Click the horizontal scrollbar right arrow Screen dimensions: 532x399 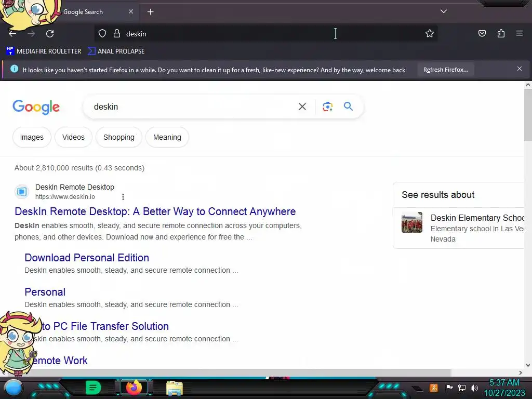pos(521,373)
